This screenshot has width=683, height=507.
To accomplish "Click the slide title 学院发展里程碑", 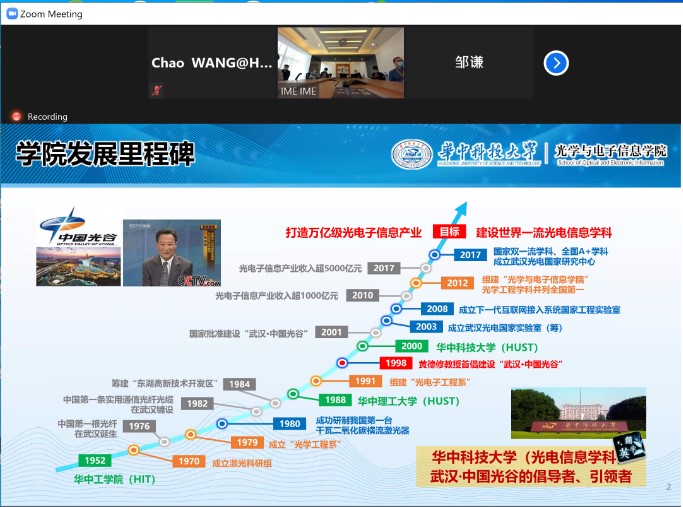I will (105, 153).
